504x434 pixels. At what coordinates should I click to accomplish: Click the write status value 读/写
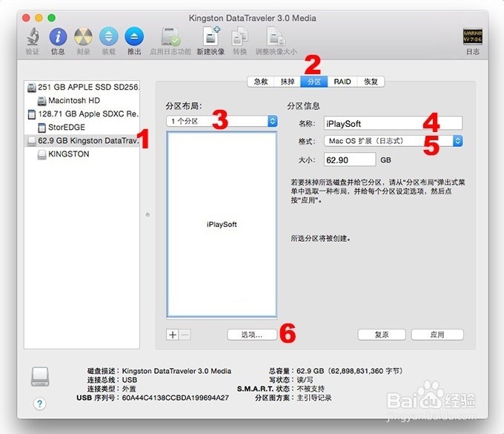tap(305, 380)
